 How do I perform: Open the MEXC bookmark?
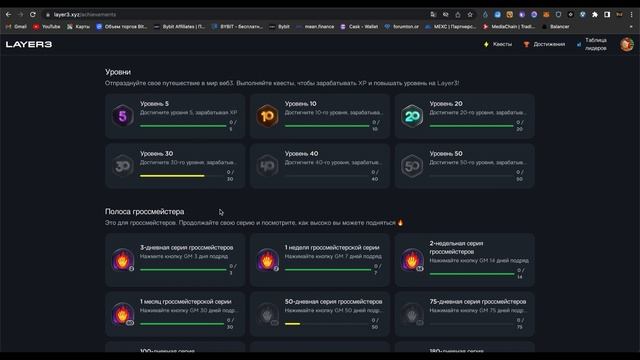[x=450, y=27]
